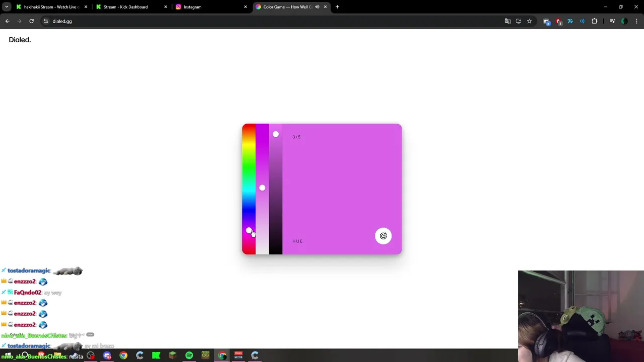
Task: Close the Color Game tab
Action: click(325, 7)
